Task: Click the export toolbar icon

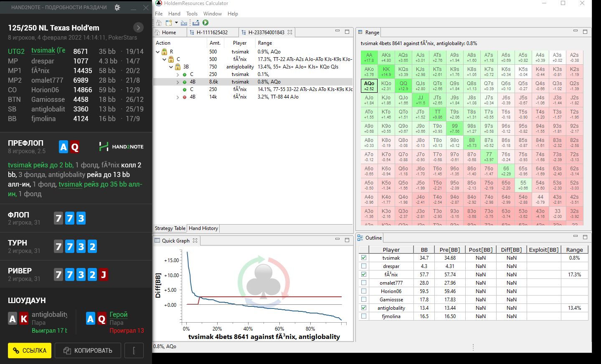Action: click(196, 23)
